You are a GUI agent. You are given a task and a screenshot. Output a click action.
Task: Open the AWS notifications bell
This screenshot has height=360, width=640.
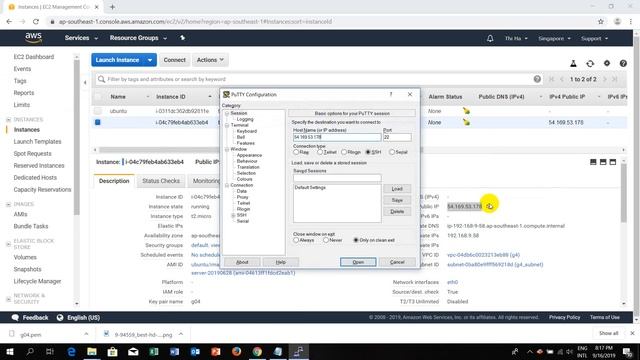point(490,38)
